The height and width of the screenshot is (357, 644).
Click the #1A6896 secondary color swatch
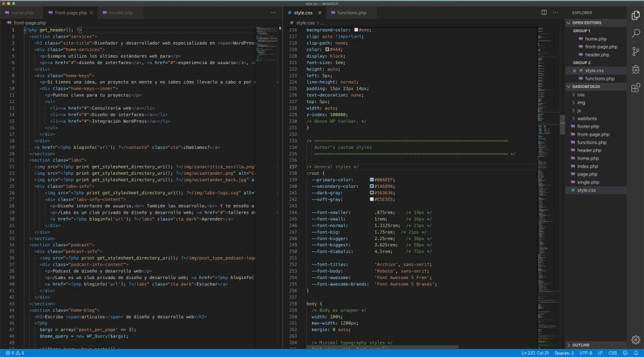372,186
